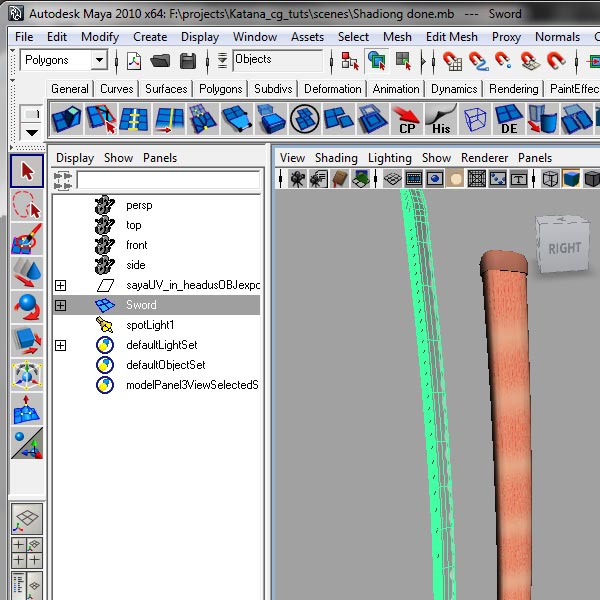Toggle Snap to Grids magnet

(453, 61)
